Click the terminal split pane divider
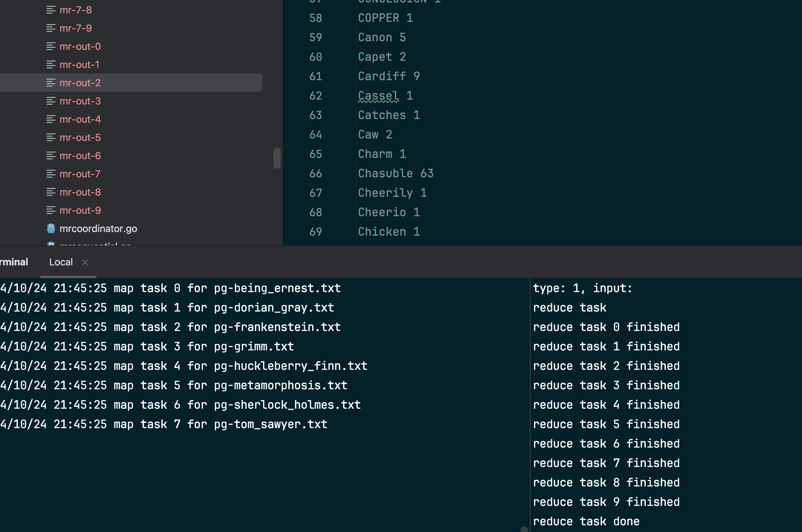The width and height of the screenshot is (802, 532). pos(530,404)
